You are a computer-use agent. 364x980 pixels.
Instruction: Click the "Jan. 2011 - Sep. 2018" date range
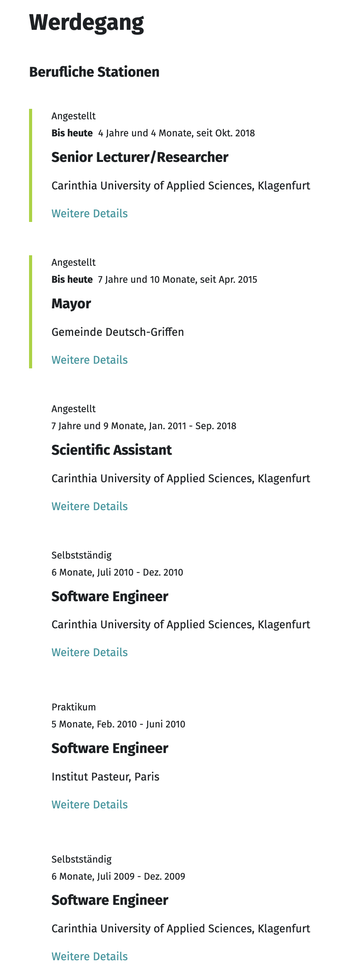(192, 426)
